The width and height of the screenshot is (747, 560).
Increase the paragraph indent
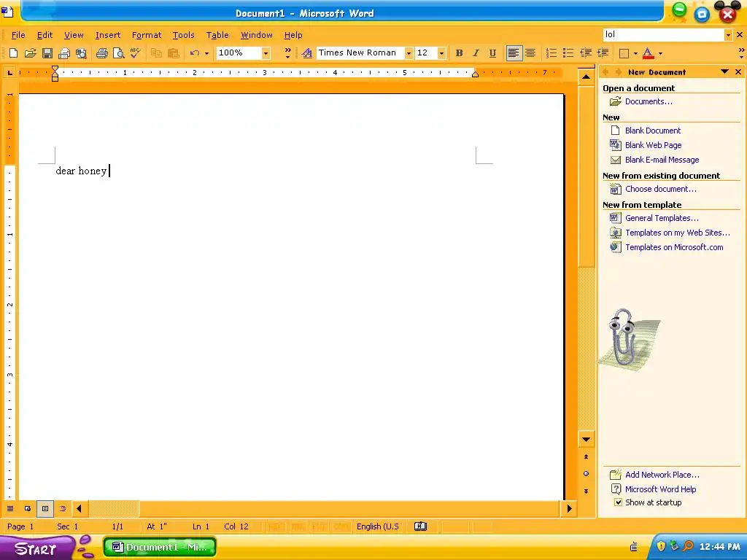tap(603, 52)
